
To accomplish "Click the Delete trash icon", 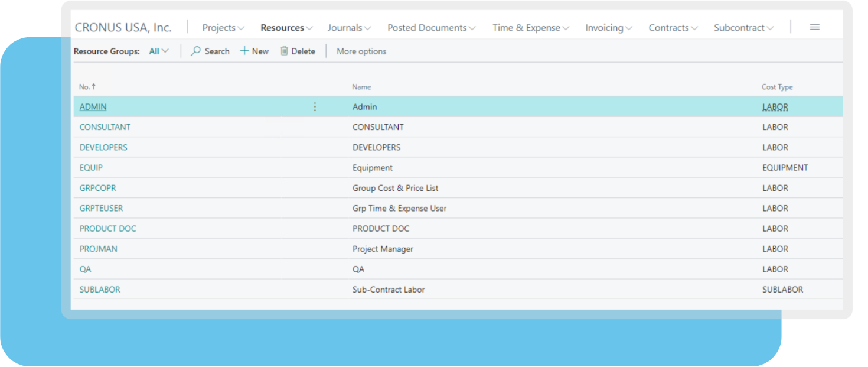I will (x=283, y=51).
